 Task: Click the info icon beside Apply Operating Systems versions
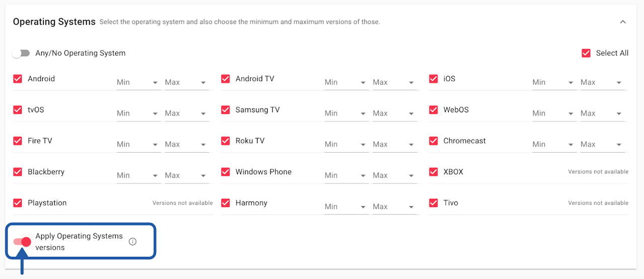click(x=132, y=242)
